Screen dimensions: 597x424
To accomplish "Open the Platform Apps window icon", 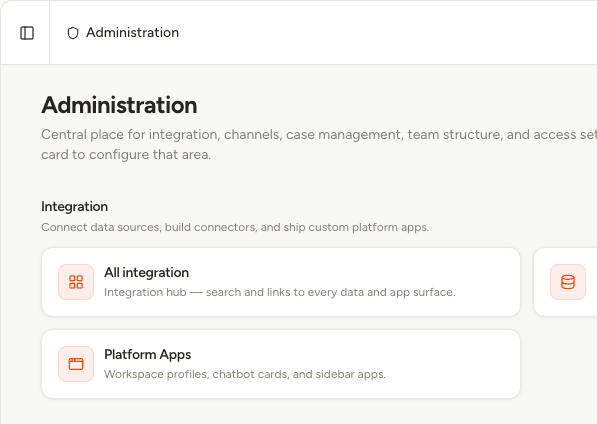I will click(x=76, y=364).
